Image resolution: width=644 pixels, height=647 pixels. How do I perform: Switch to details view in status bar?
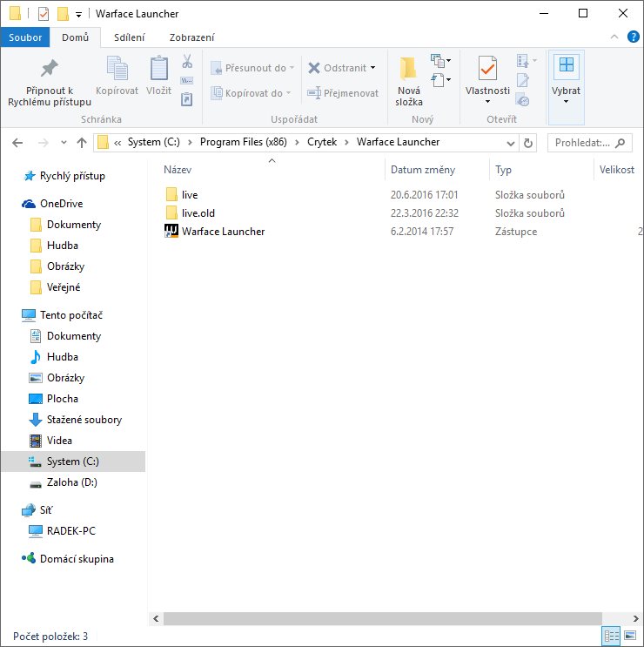(x=611, y=637)
